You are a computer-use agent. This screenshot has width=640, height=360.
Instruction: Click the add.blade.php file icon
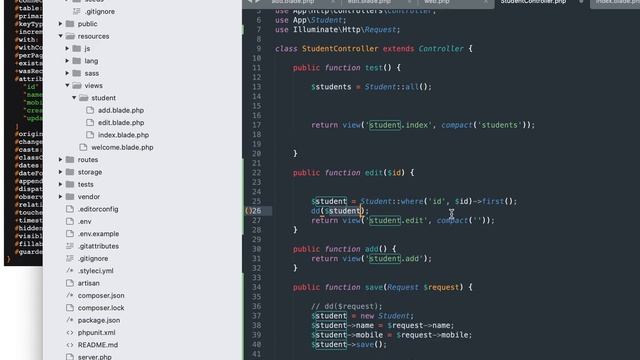click(x=90, y=110)
